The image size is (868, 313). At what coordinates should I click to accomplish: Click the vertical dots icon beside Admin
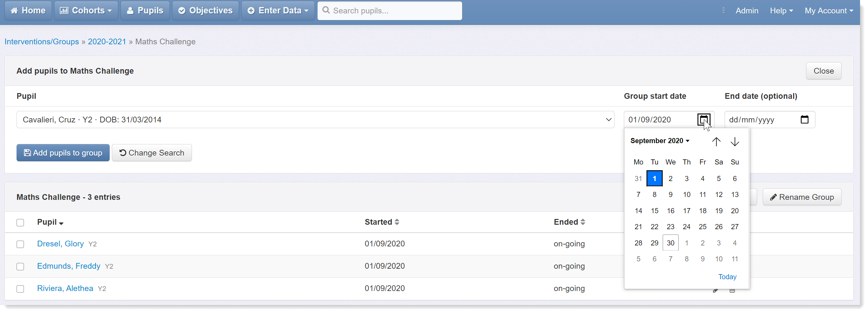click(723, 11)
